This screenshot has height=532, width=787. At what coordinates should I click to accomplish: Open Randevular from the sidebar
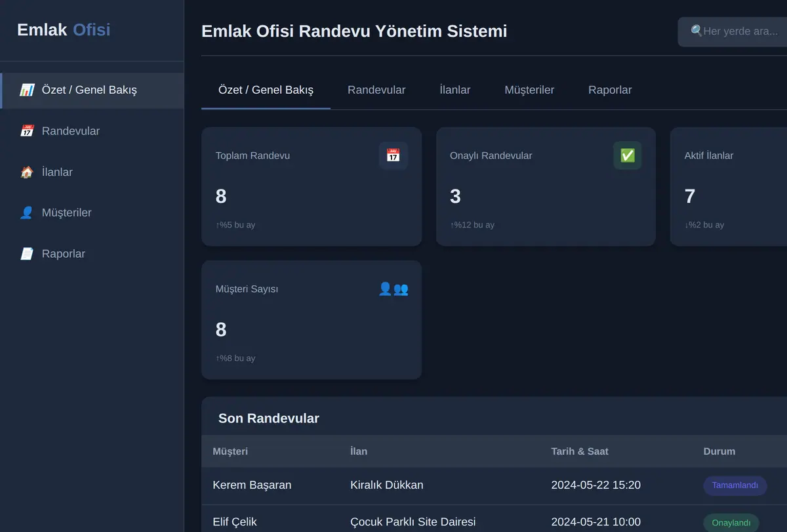pyautogui.click(x=92, y=131)
